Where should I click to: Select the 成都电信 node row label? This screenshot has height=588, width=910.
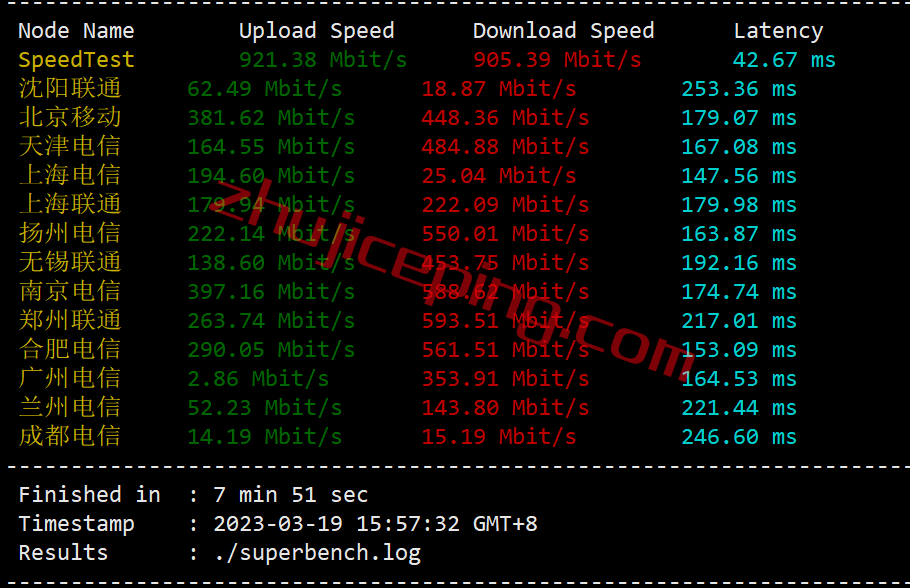70,437
